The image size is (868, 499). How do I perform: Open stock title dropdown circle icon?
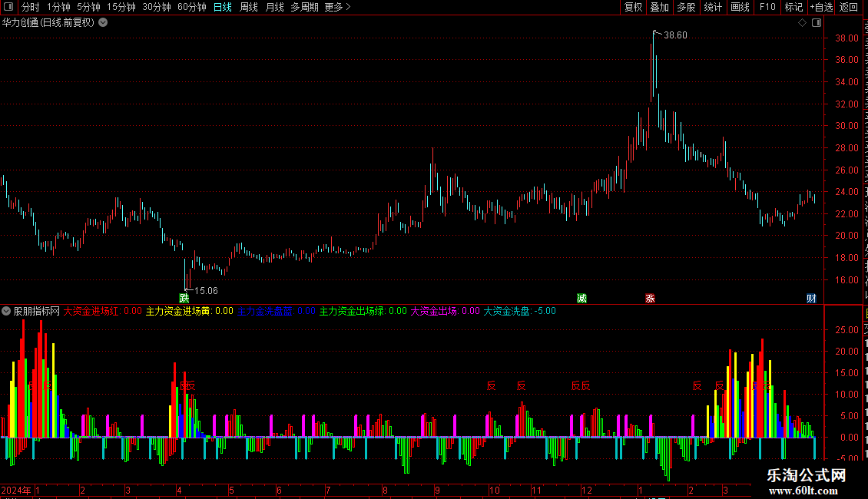coord(103,23)
